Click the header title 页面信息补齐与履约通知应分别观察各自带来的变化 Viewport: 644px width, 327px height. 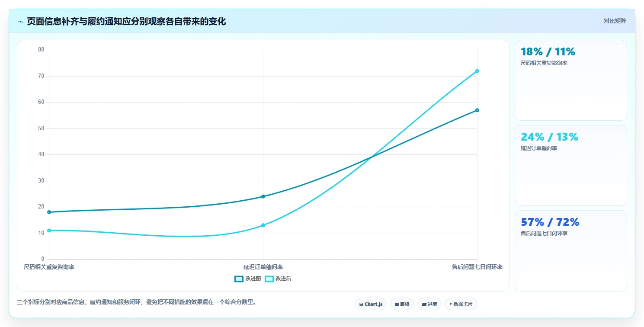[x=126, y=22]
